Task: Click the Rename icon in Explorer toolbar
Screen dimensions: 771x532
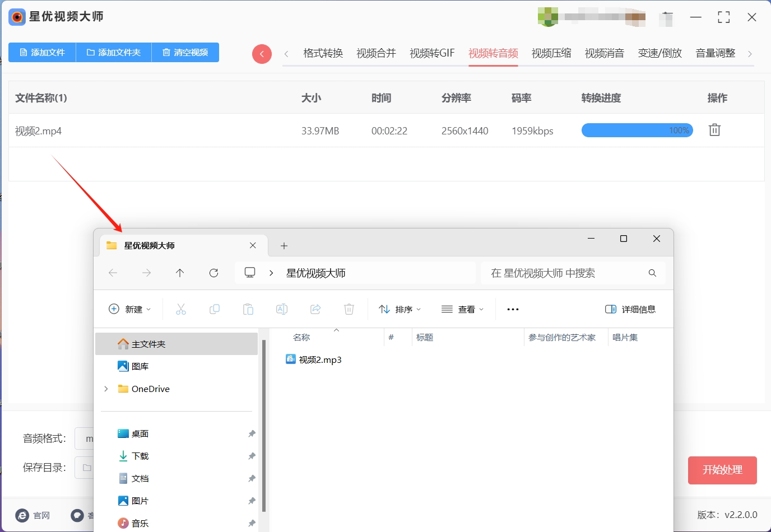Action: [x=282, y=309]
